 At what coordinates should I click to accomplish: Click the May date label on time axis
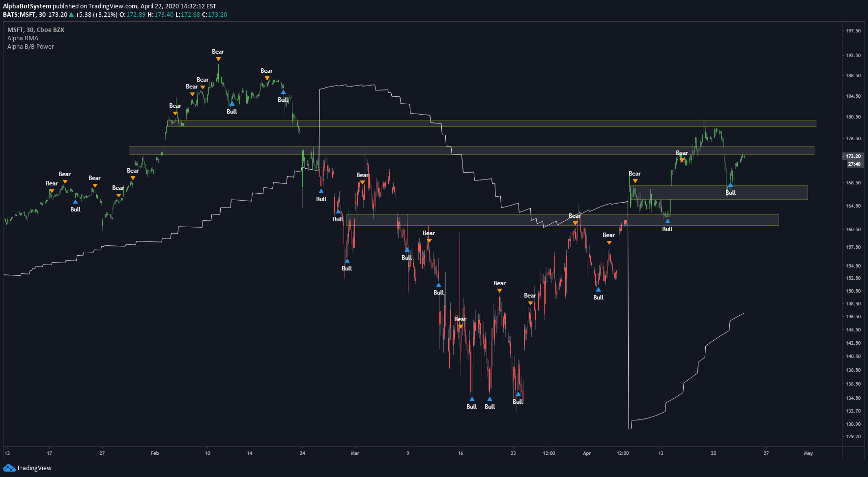[809, 453]
